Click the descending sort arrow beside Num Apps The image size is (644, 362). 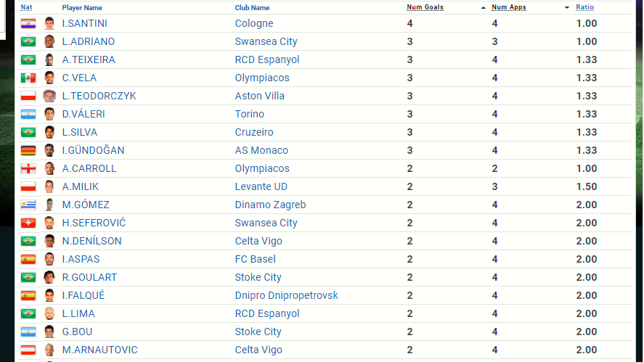click(567, 8)
